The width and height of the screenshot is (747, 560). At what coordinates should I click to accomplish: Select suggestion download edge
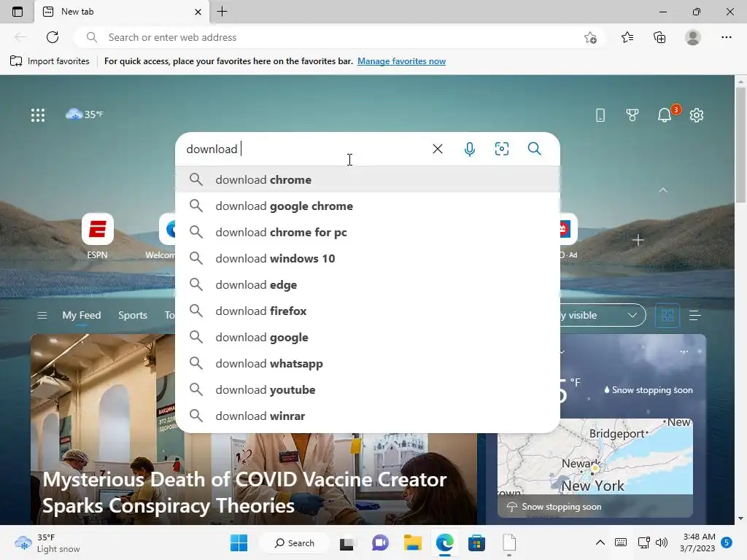[x=368, y=284]
